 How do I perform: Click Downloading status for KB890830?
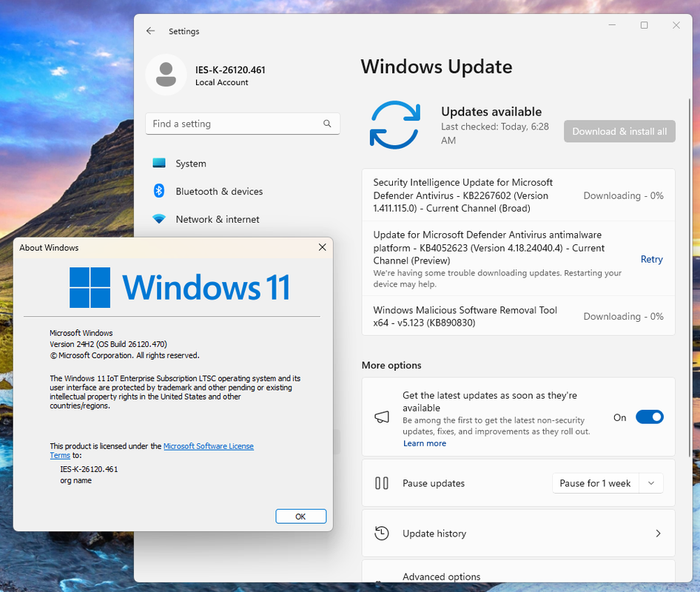[x=623, y=316]
